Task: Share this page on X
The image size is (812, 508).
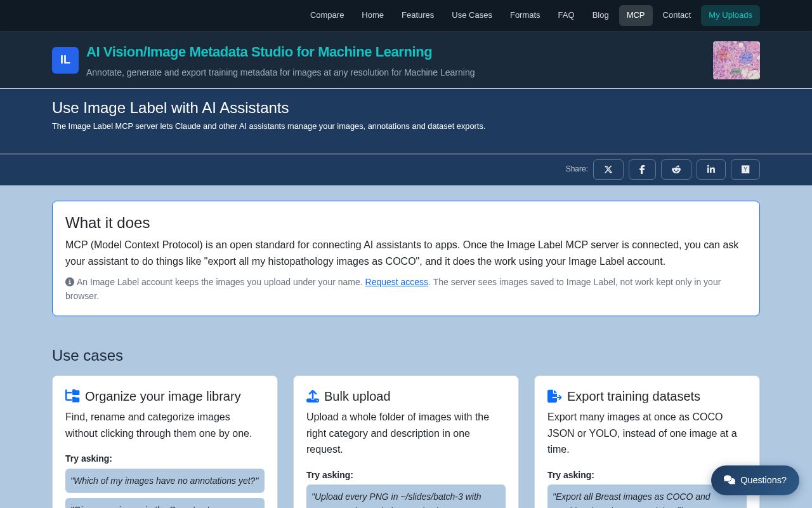Action: coord(608,170)
